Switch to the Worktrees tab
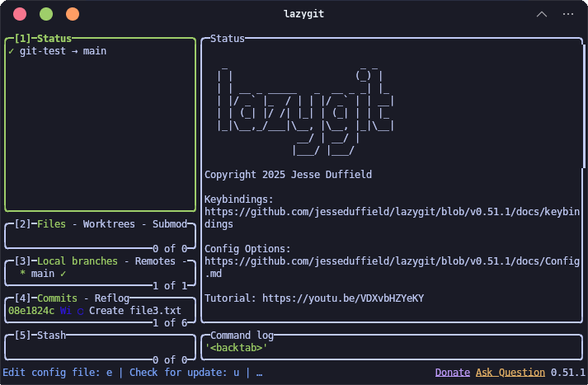This screenshot has height=385, width=588. (109, 223)
